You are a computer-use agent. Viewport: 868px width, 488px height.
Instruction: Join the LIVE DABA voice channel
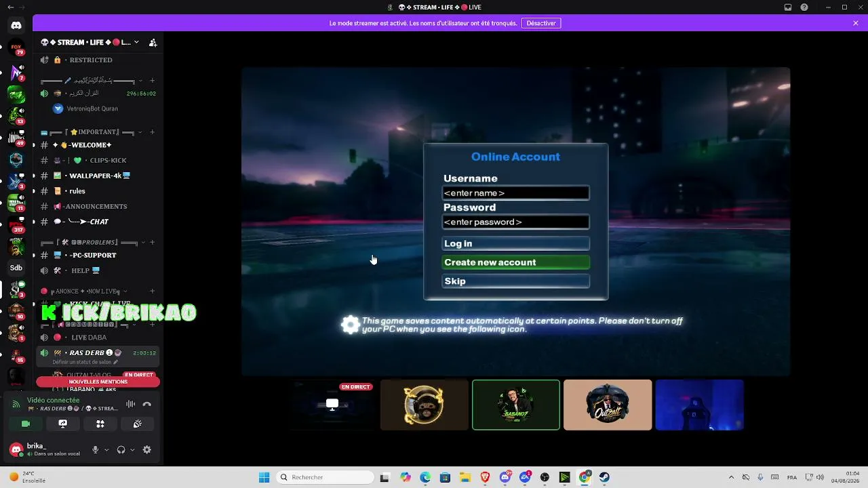pyautogui.click(x=98, y=338)
